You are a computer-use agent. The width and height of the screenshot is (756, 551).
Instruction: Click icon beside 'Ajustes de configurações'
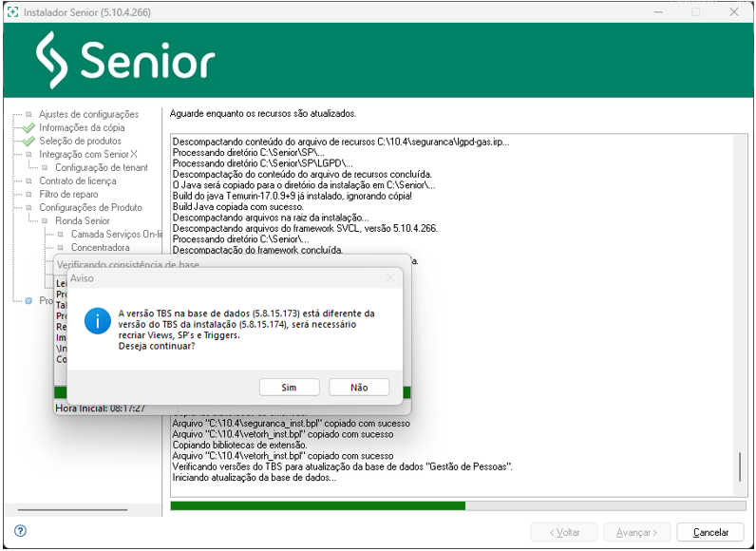(x=28, y=114)
